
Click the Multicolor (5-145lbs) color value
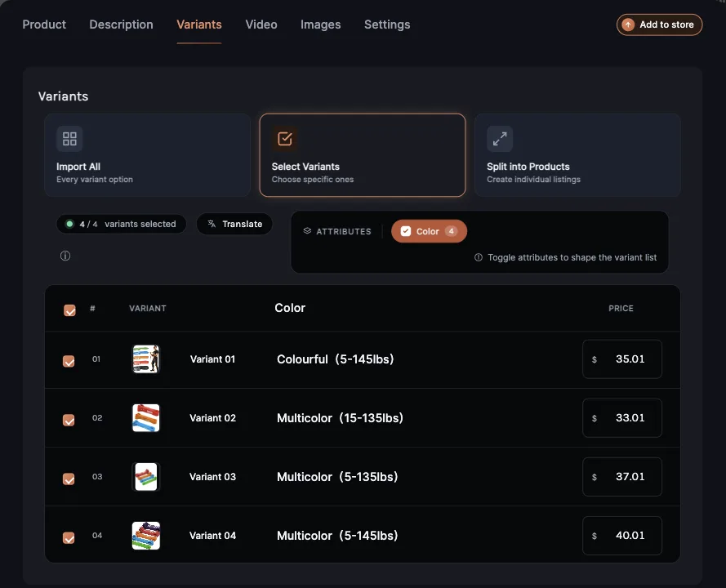(x=337, y=536)
